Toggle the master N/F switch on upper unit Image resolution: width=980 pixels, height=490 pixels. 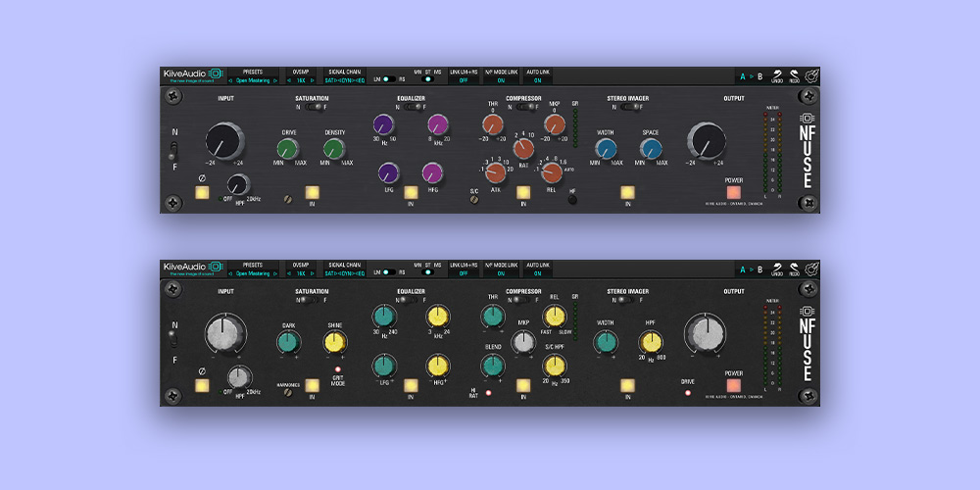[x=175, y=150]
